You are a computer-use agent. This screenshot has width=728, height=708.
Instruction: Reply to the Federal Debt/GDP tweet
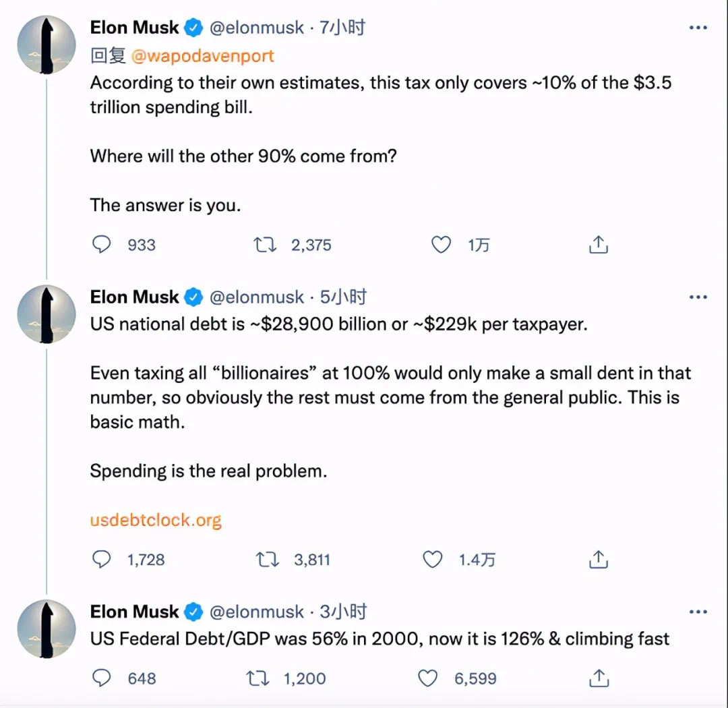coord(101,678)
